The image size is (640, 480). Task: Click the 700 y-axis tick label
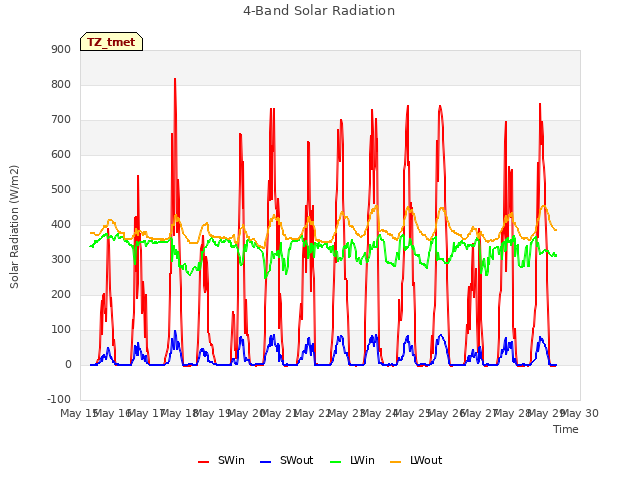(x=61, y=120)
